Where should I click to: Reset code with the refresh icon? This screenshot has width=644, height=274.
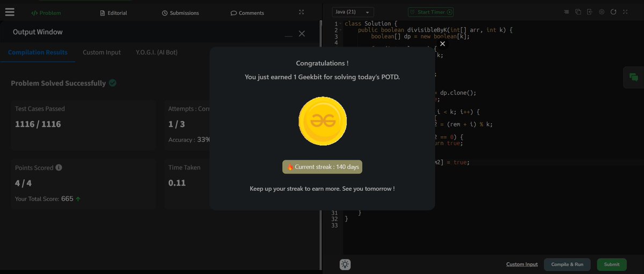613,12
